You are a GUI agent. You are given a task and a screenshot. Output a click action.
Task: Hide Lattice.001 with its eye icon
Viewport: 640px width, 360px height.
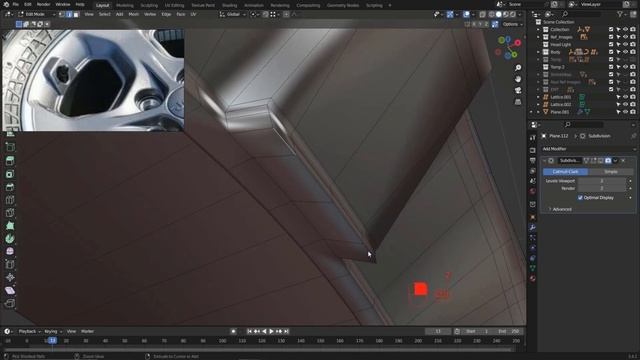pos(626,97)
